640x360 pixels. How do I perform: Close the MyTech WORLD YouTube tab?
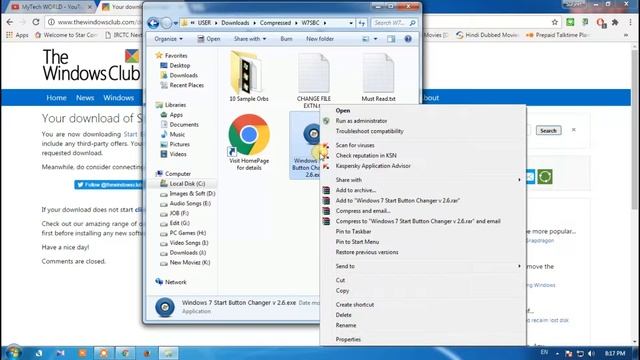click(90, 7)
